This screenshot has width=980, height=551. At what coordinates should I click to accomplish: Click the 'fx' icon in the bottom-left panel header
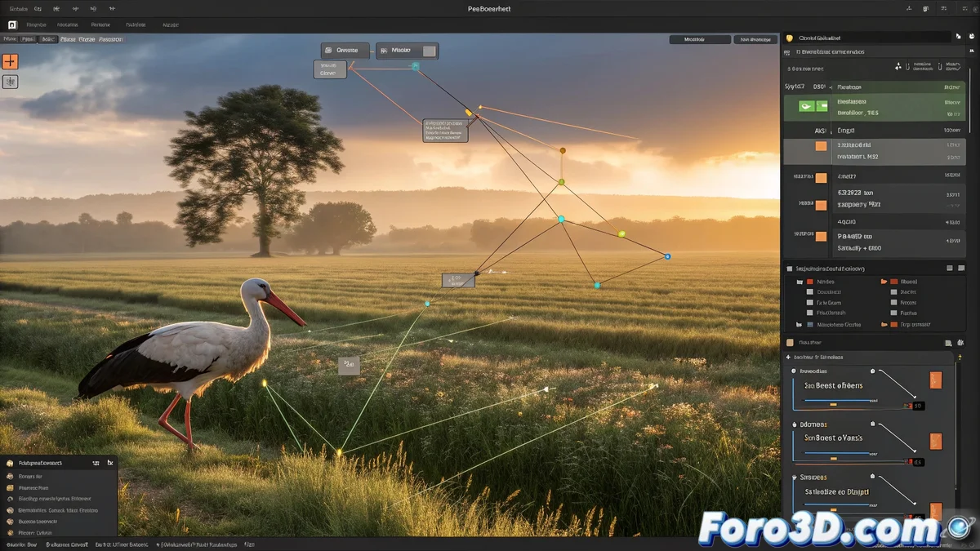[110, 462]
